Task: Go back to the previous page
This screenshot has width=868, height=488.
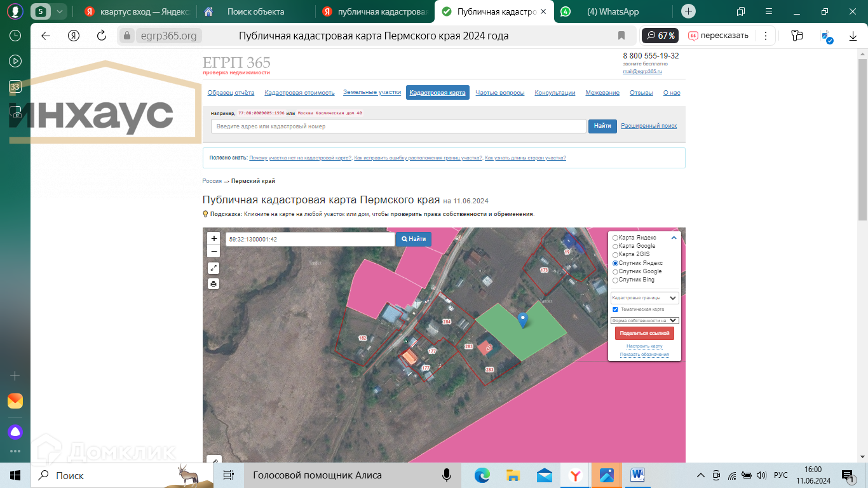Action: 46,36
